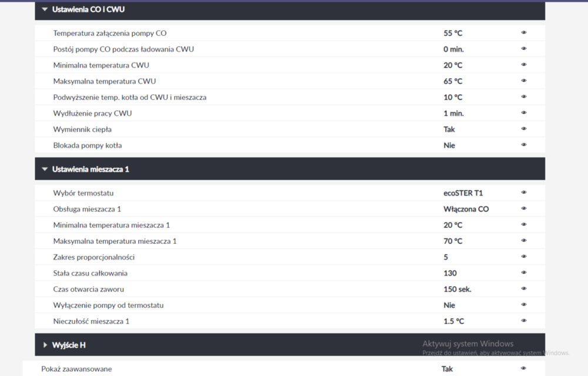Collapse the Ustawienia CO i CWU section
Viewport: 588px width, 376px height.
tap(45, 9)
